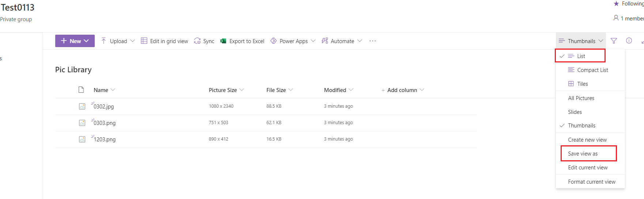Click Modified time for 0302.jpg
Viewport: 644px width, 199px height.
point(338,106)
